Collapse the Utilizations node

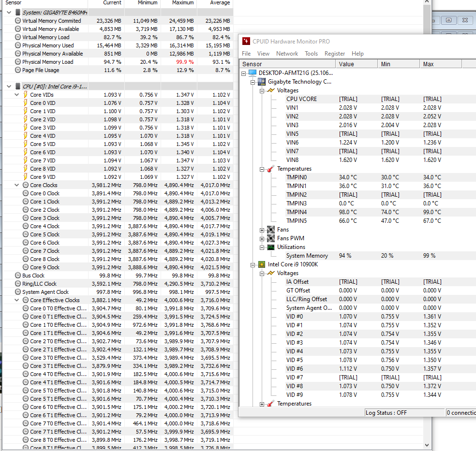coord(262,248)
